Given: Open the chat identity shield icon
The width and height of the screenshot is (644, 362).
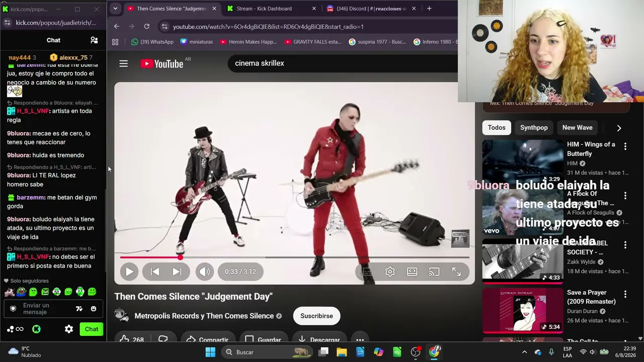Looking at the screenshot, I should tap(14, 309).
